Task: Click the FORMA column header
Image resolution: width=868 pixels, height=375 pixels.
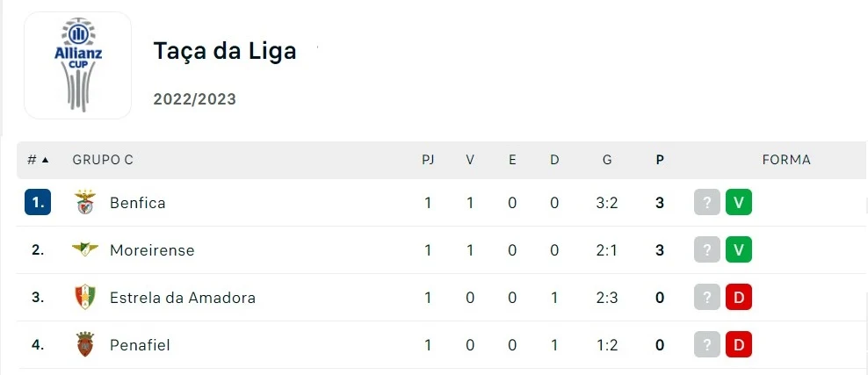Action: (786, 160)
